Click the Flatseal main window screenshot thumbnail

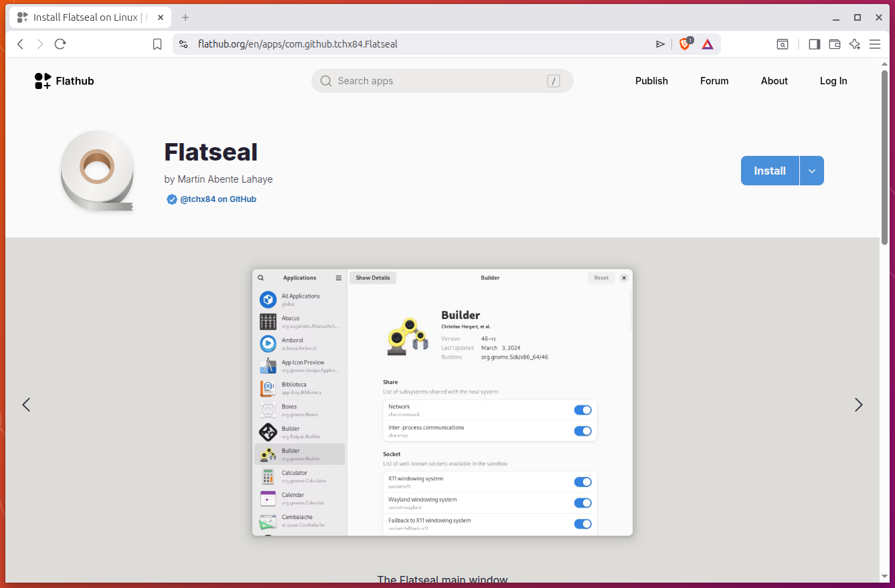click(442, 402)
